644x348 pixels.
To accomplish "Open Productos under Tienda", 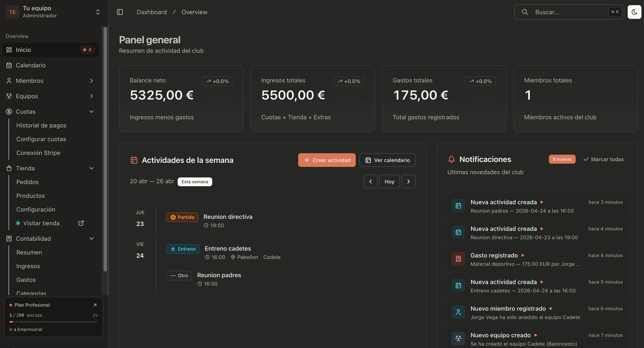I will tap(31, 196).
